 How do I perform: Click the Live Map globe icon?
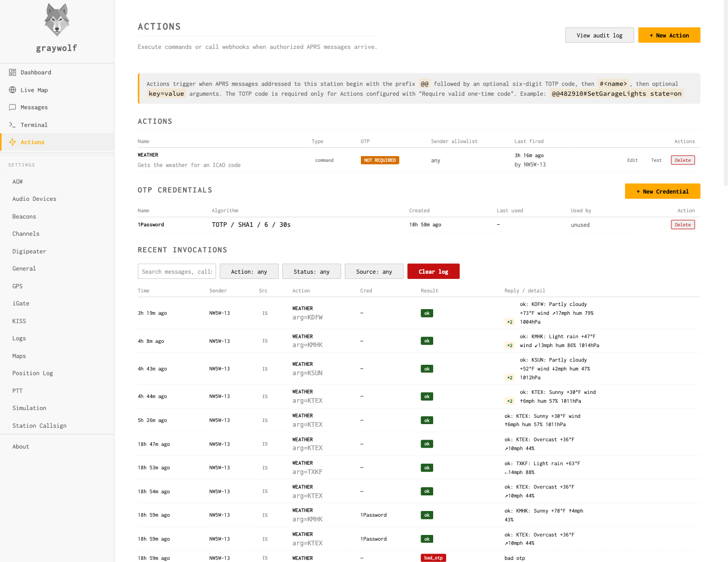(x=12, y=90)
